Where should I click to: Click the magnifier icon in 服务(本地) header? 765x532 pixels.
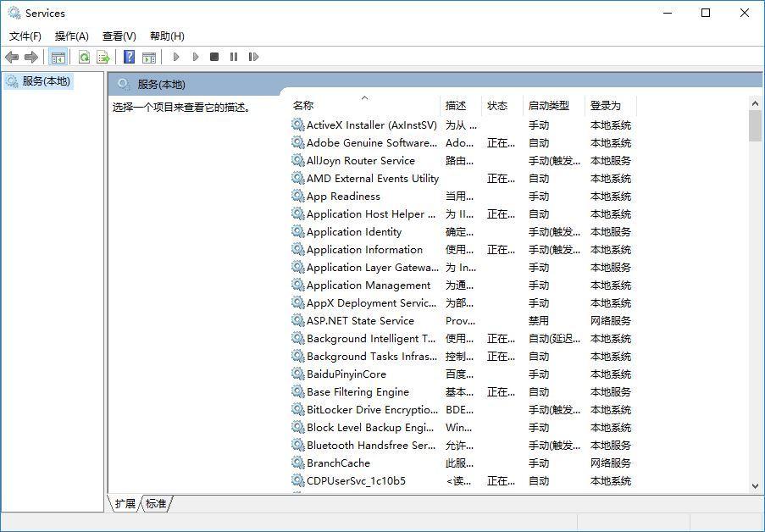pos(124,84)
